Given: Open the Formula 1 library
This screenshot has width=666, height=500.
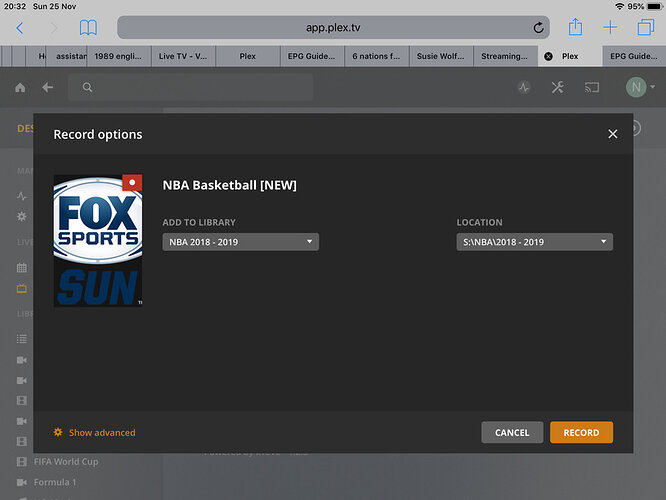Looking at the screenshot, I should (x=55, y=482).
